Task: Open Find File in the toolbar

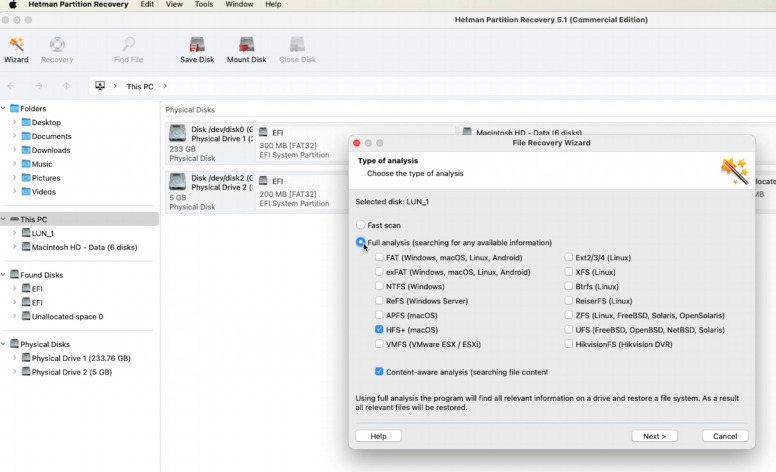Action: pos(128,50)
